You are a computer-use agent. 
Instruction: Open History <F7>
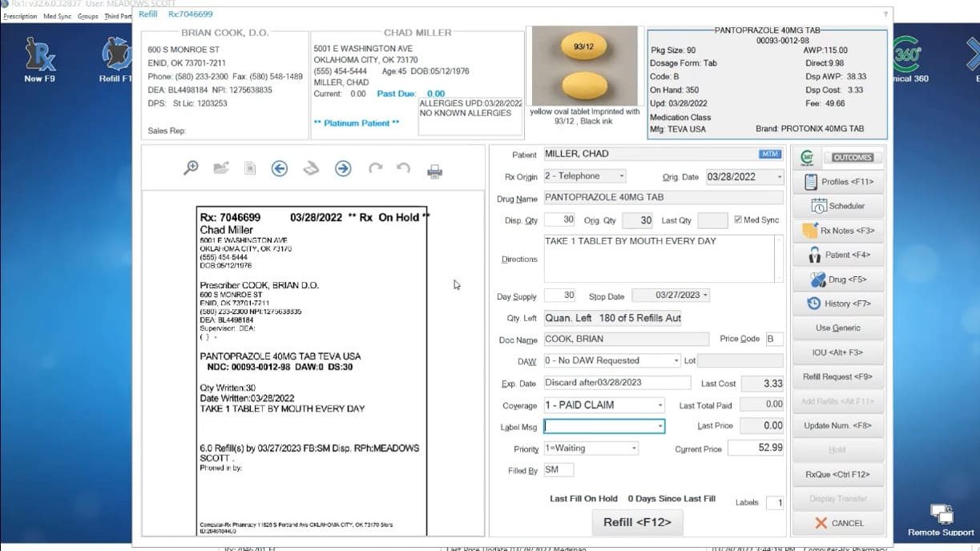click(x=838, y=304)
